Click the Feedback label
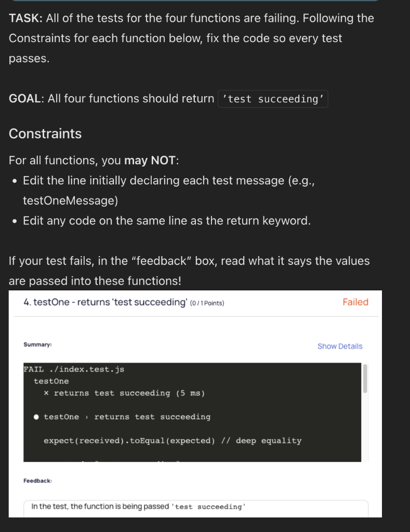410x532 pixels. point(39,481)
